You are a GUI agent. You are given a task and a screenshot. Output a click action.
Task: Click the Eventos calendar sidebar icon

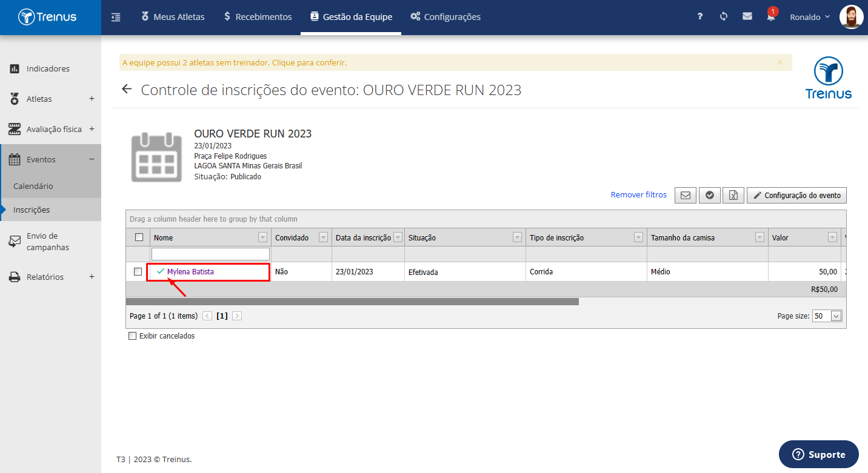[x=15, y=160]
